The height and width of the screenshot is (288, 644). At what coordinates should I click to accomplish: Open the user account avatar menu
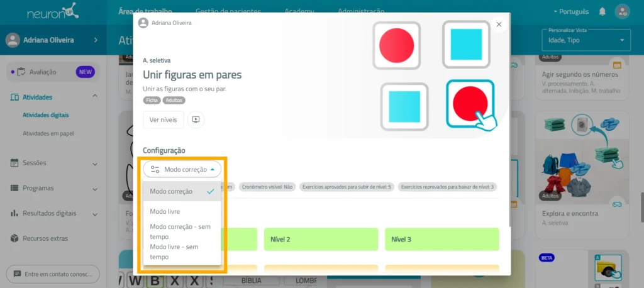622,11
